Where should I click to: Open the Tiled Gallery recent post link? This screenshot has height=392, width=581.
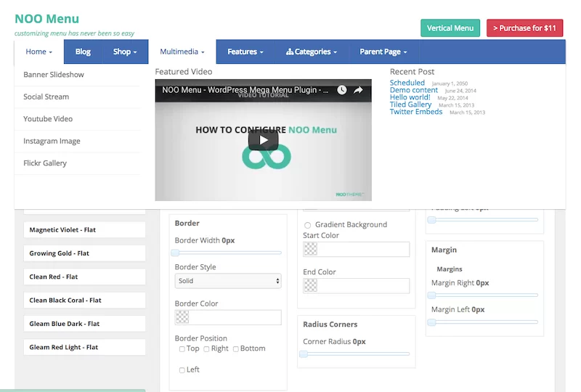pyautogui.click(x=410, y=105)
